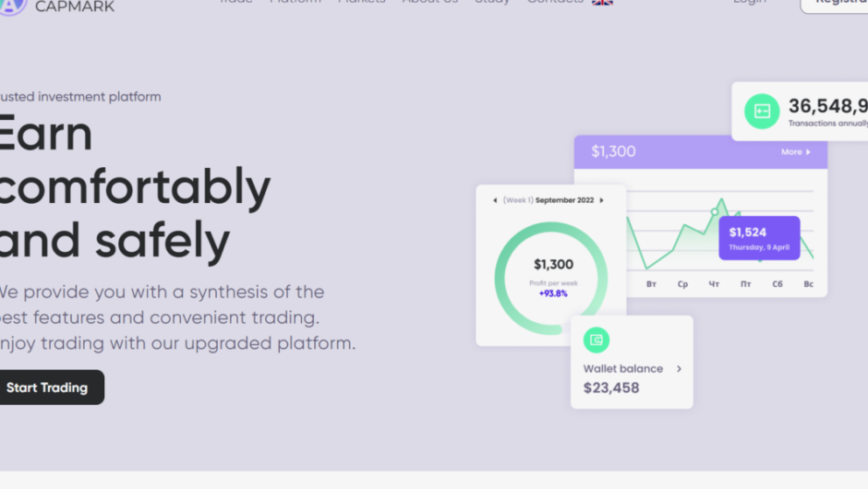Open the UK flag language selector

coord(602,3)
